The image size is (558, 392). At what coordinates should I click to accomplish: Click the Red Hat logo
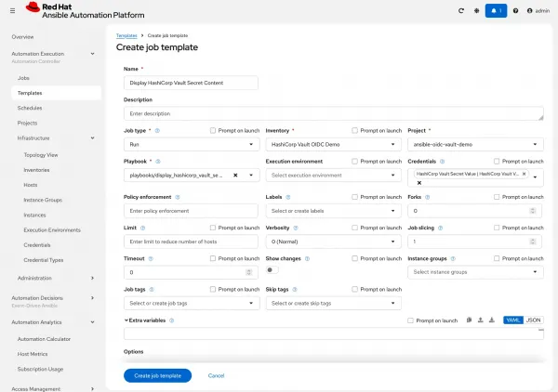coord(85,10)
